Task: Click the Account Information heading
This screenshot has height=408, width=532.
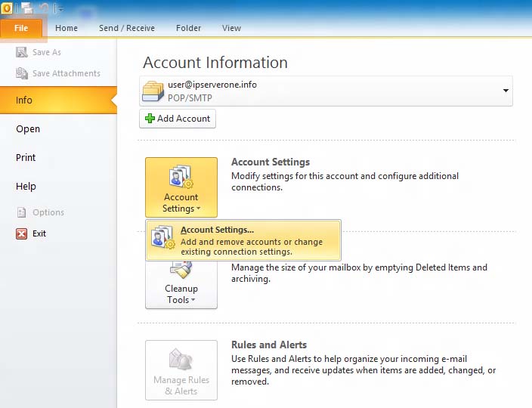Action: pyautogui.click(x=215, y=63)
